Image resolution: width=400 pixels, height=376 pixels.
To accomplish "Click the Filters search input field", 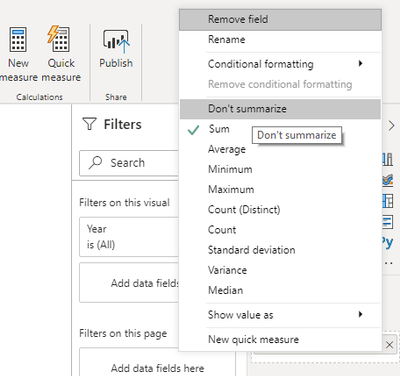I will coord(129,163).
